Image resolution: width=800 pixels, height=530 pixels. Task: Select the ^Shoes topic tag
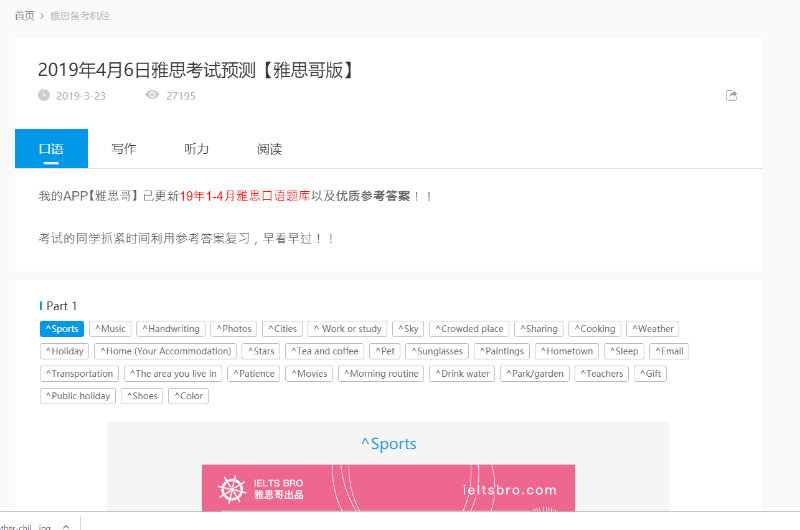[142, 396]
